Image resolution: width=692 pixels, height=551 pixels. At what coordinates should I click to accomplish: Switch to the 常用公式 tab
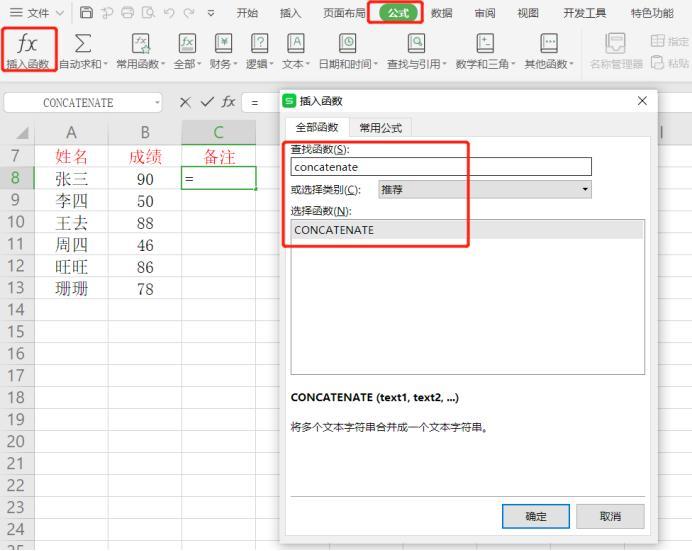point(380,128)
